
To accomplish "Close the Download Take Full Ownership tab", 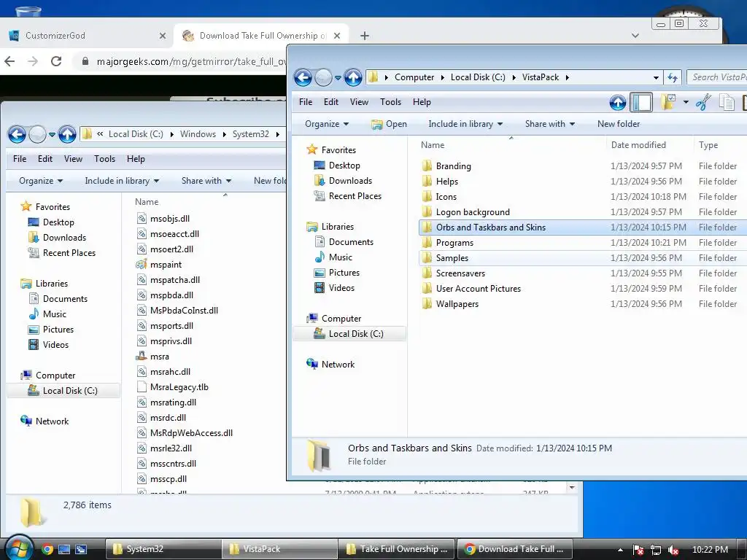I will point(337,36).
